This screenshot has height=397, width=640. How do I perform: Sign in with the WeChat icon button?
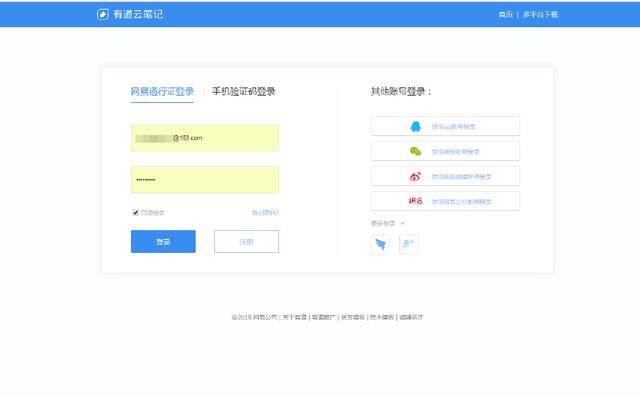coord(445,151)
